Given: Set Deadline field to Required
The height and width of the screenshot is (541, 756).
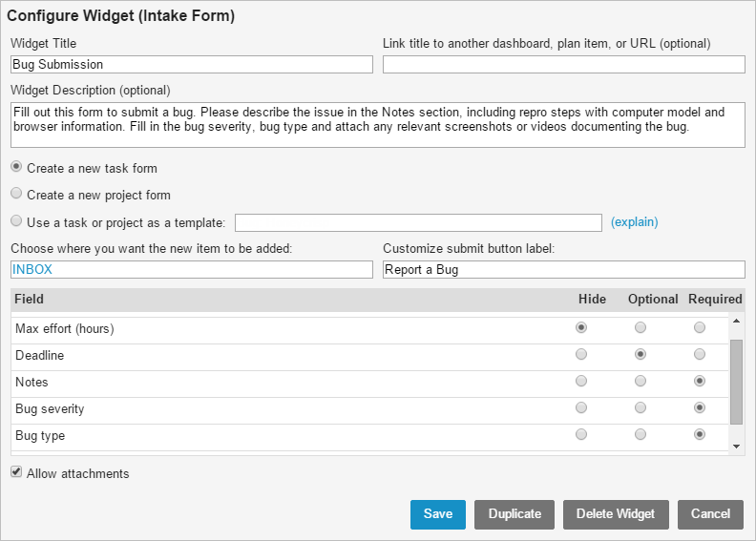Looking at the screenshot, I should click(x=700, y=354).
